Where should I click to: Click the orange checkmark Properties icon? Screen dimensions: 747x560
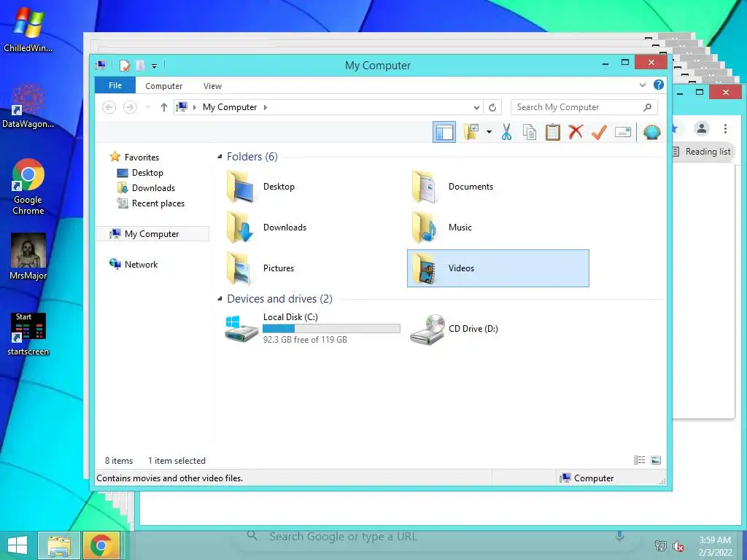pyautogui.click(x=599, y=132)
